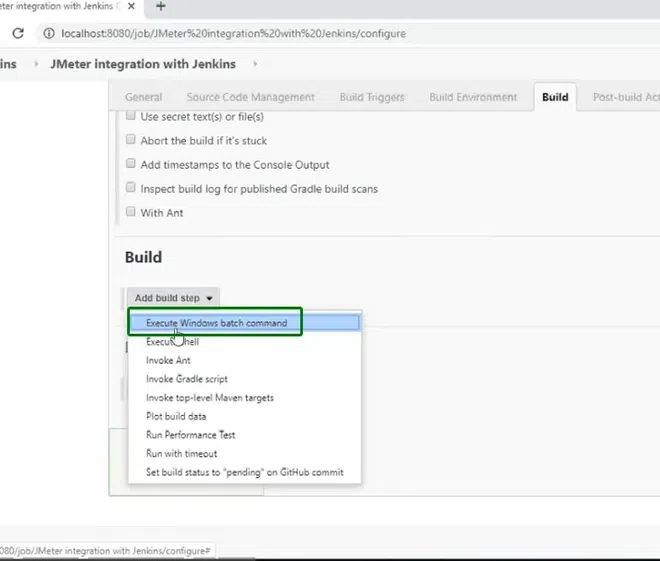Switch to the General tab
660x561 pixels.
coord(144,97)
